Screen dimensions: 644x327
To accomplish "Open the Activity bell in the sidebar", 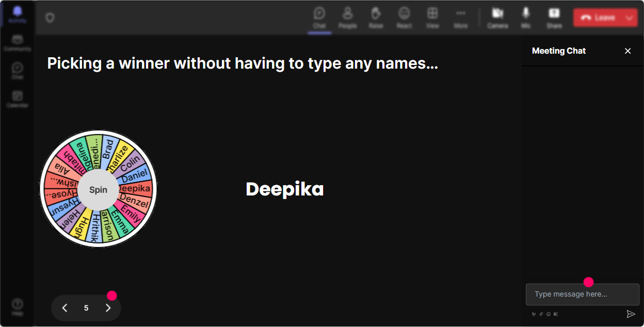I will click(18, 14).
